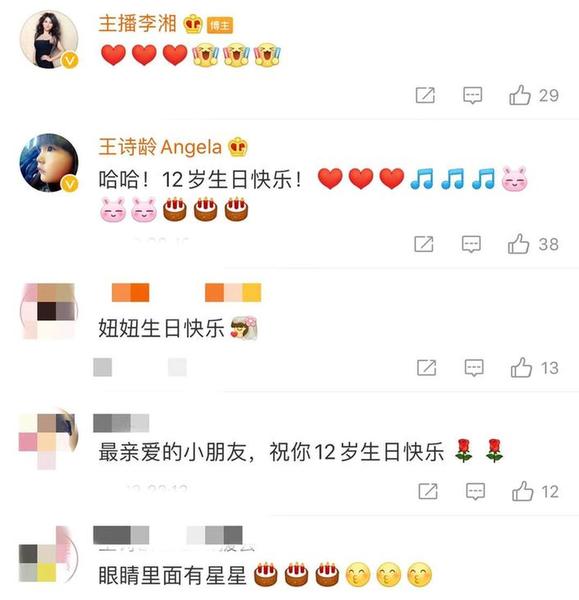Repost 王诗龄Angela's comment
Image resolution: width=579 pixels, height=600 pixels.
[x=424, y=244]
